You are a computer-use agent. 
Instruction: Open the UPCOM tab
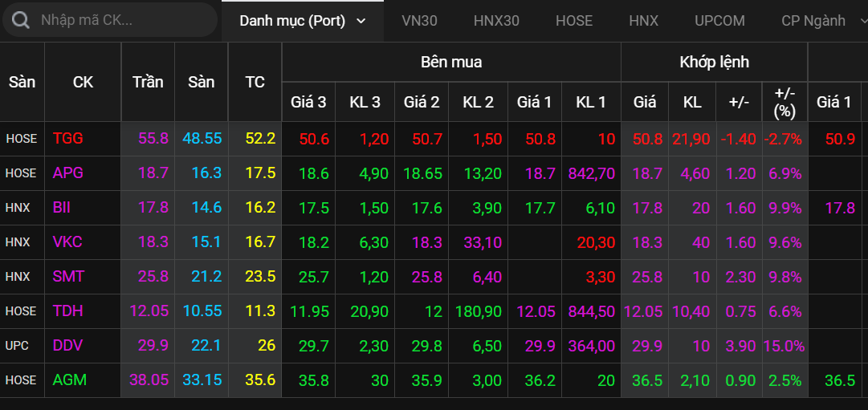719,21
